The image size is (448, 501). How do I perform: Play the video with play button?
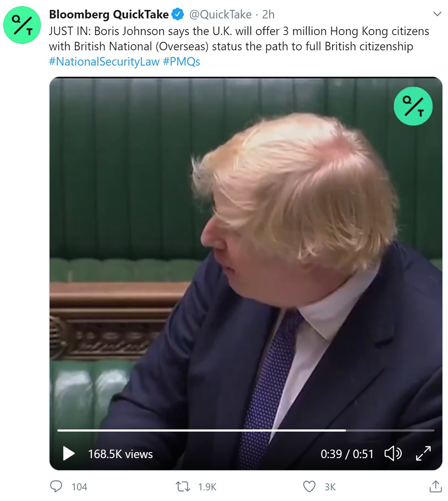pos(69,454)
